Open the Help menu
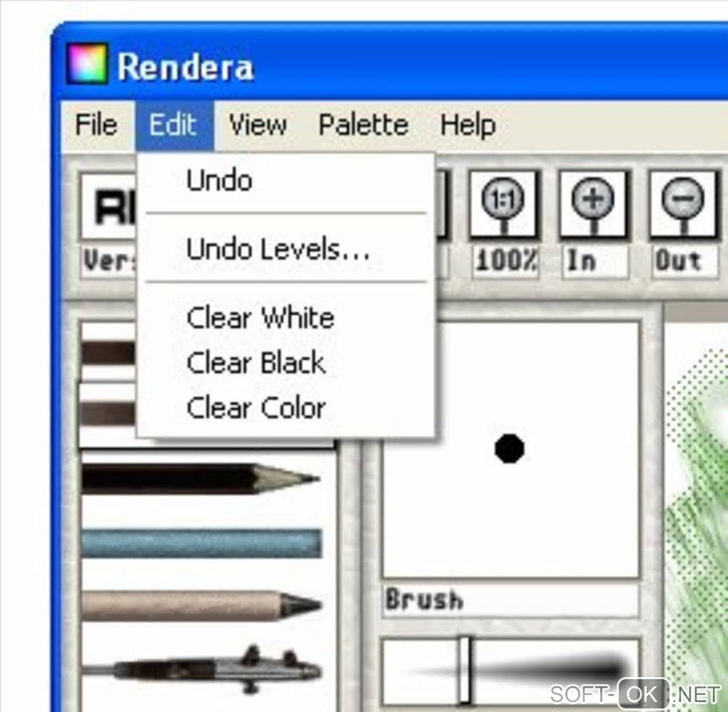Viewport: 728px width, 712px height. (467, 125)
